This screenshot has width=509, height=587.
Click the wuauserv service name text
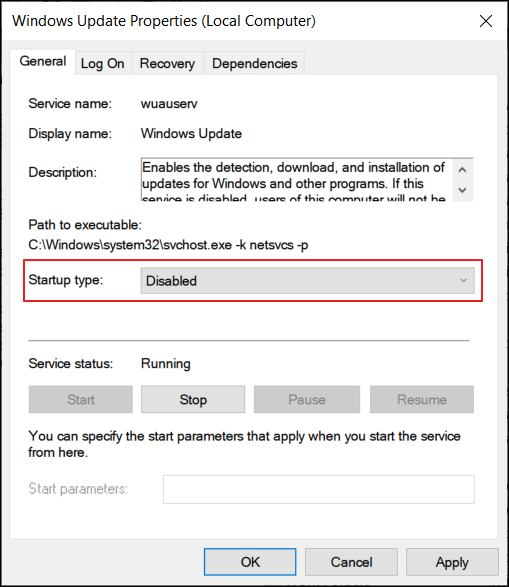[x=169, y=104]
